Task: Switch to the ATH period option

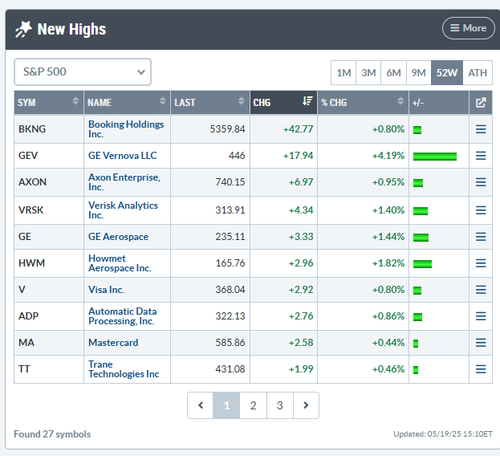Action: coord(477,72)
